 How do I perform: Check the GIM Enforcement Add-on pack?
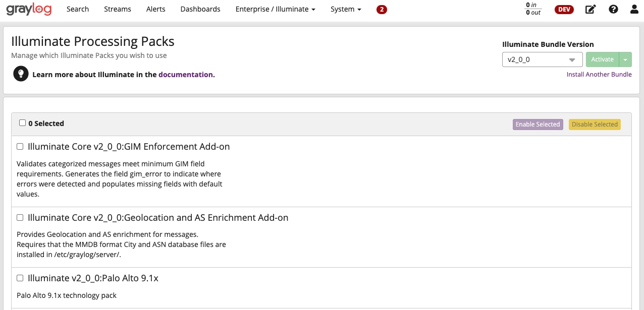20,147
